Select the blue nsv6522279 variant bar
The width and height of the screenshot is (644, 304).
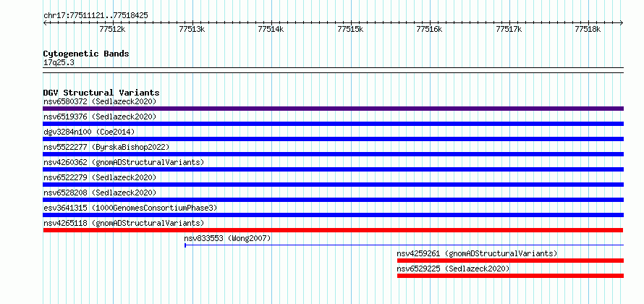coord(333,185)
